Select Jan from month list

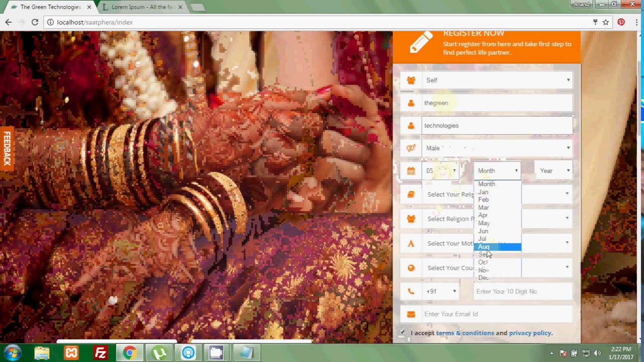click(x=498, y=192)
